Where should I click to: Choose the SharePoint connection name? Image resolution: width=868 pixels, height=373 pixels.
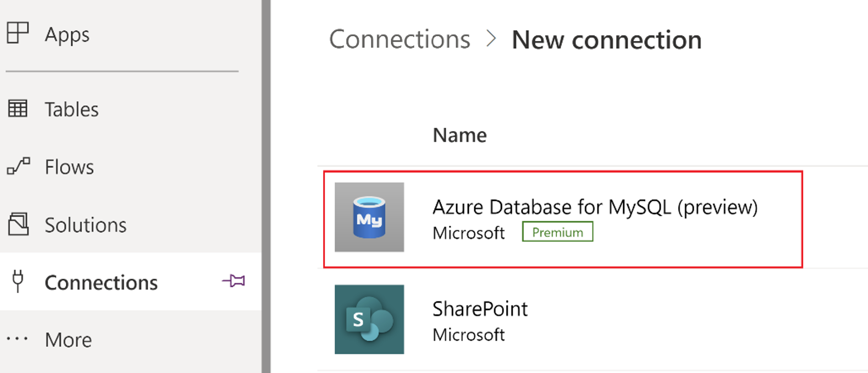pyautogui.click(x=480, y=309)
